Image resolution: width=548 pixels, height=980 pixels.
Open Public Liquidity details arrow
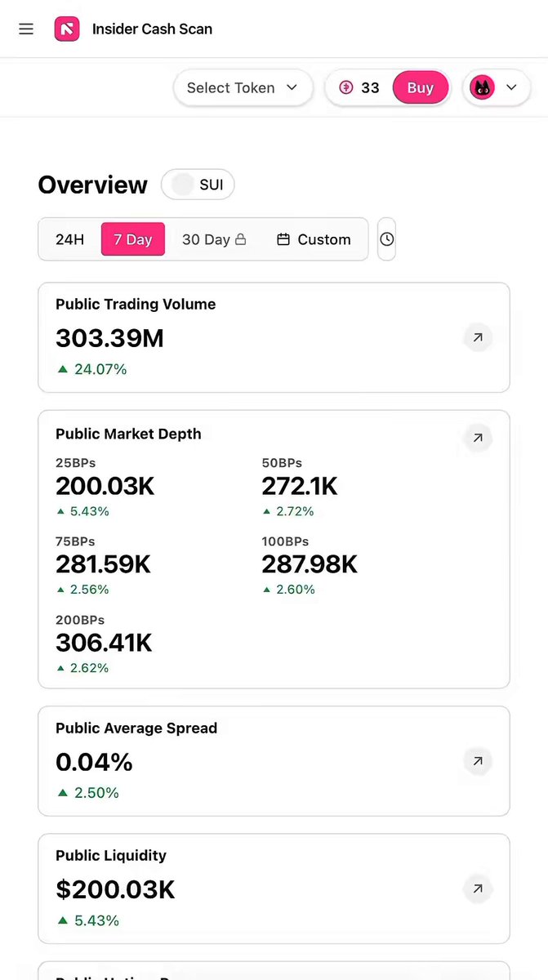(x=478, y=889)
